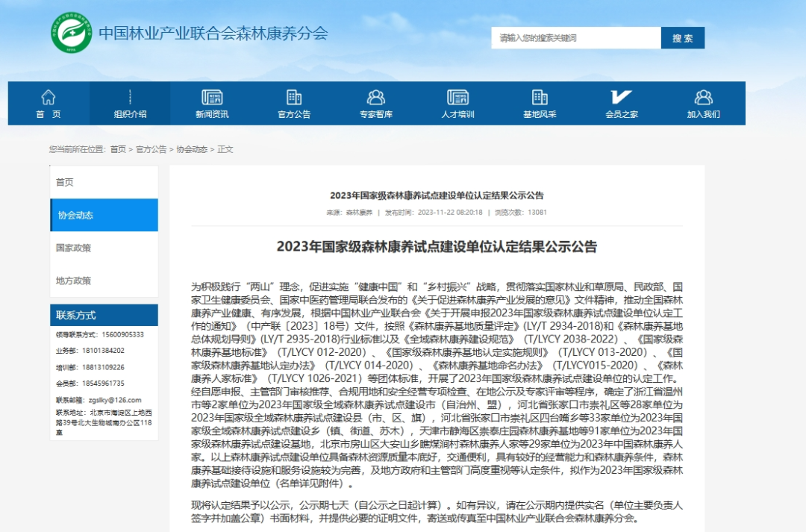Click 业务部 phone number 18101384202
806x532 pixels.
click(103, 351)
